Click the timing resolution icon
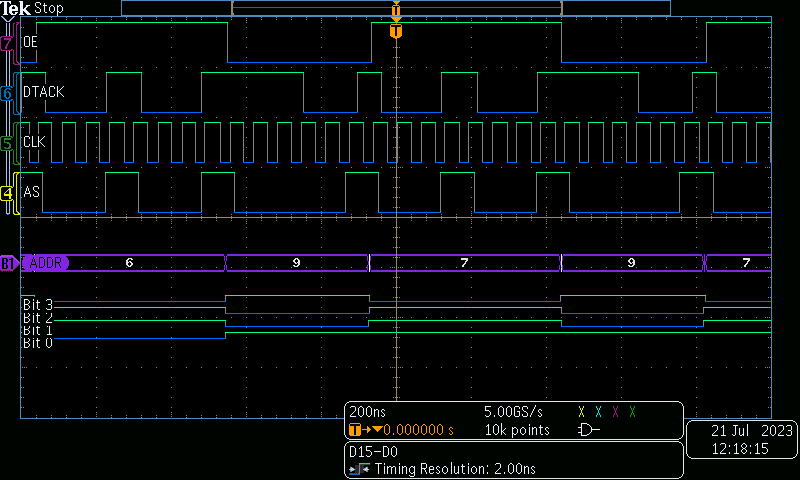800x480 pixels. point(359,469)
